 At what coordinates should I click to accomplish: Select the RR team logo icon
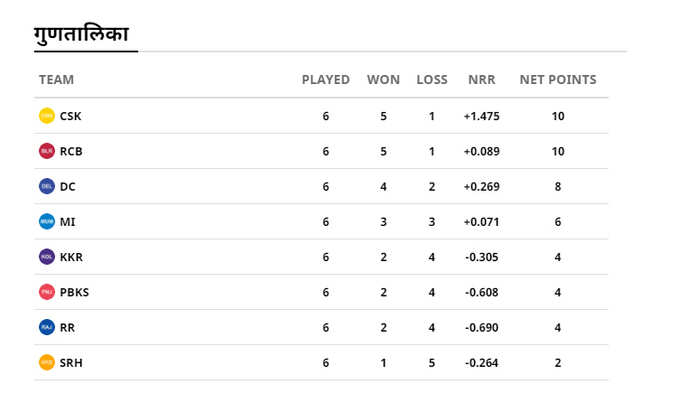point(47,327)
